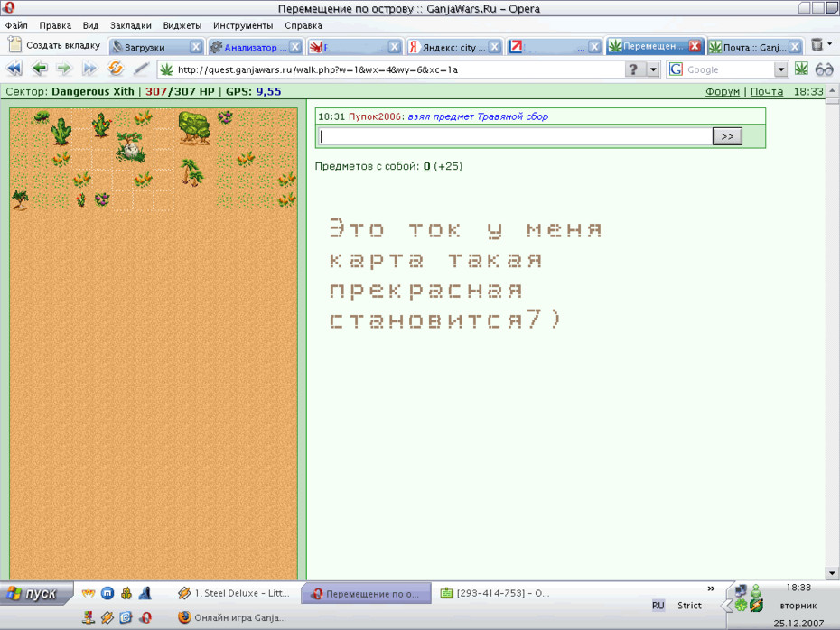Open the Справка menu
Viewport: 840px width, 630px height.
(303, 25)
